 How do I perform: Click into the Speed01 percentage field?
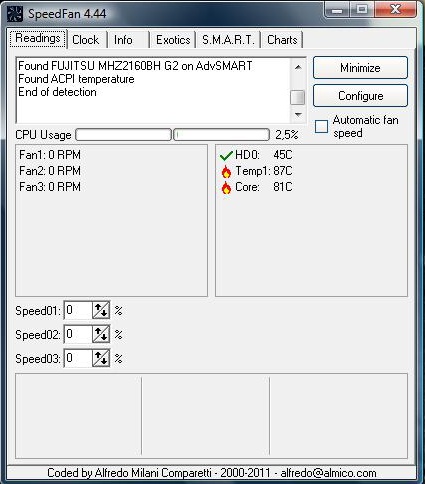pyautogui.click(x=78, y=310)
